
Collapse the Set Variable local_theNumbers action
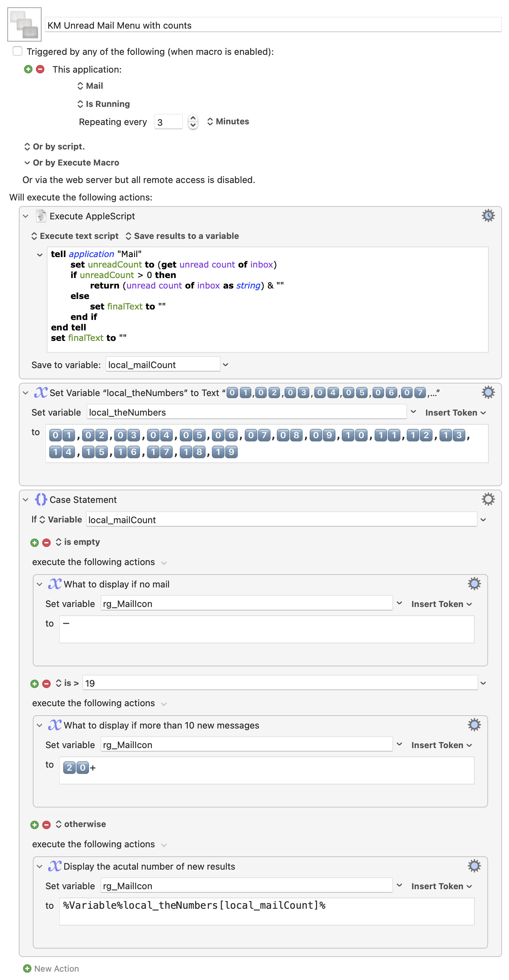tap(25, 393)
